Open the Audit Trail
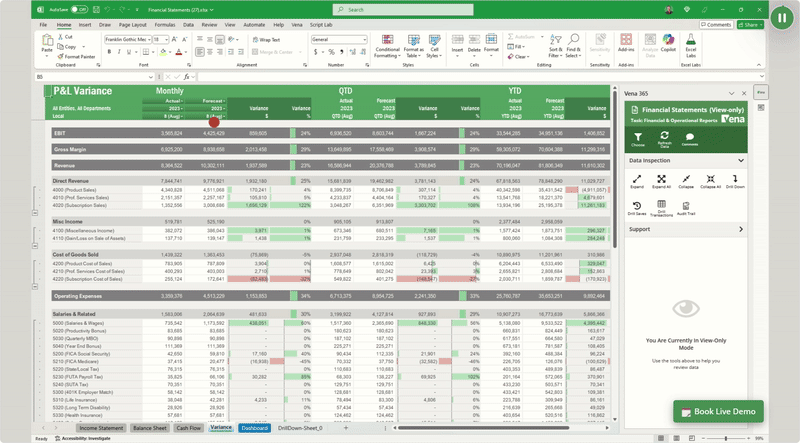The image size is (800, 443). click(686, 208)
